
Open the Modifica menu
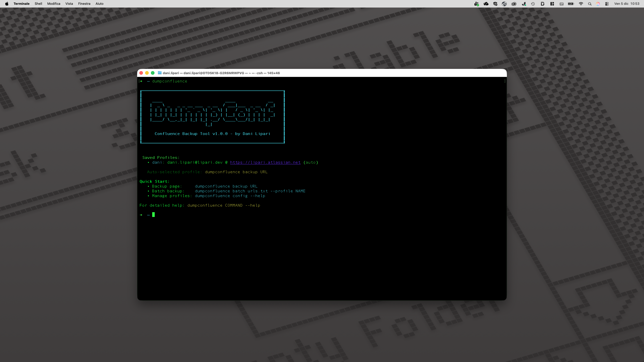(x=54, y=4)
